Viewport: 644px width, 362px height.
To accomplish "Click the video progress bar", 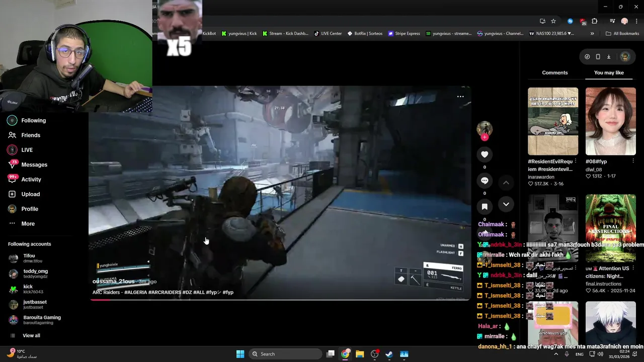I will pyautogui.click(x=280, y=300).
